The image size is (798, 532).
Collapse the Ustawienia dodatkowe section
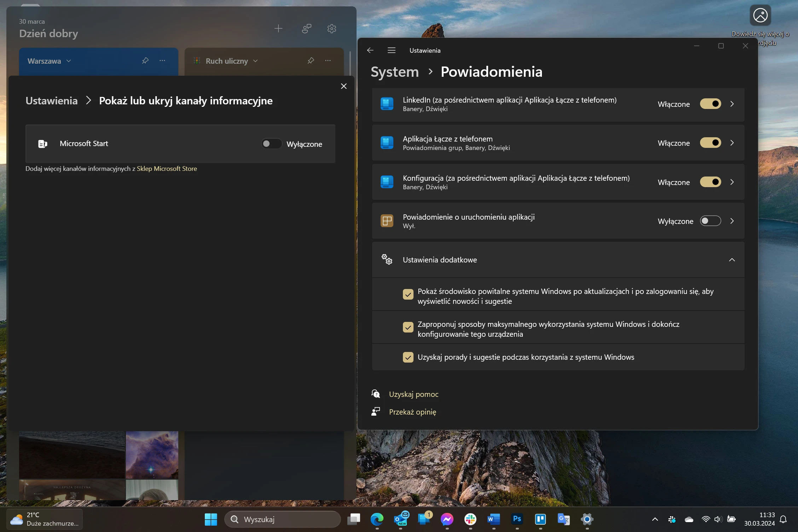[732, 260]
